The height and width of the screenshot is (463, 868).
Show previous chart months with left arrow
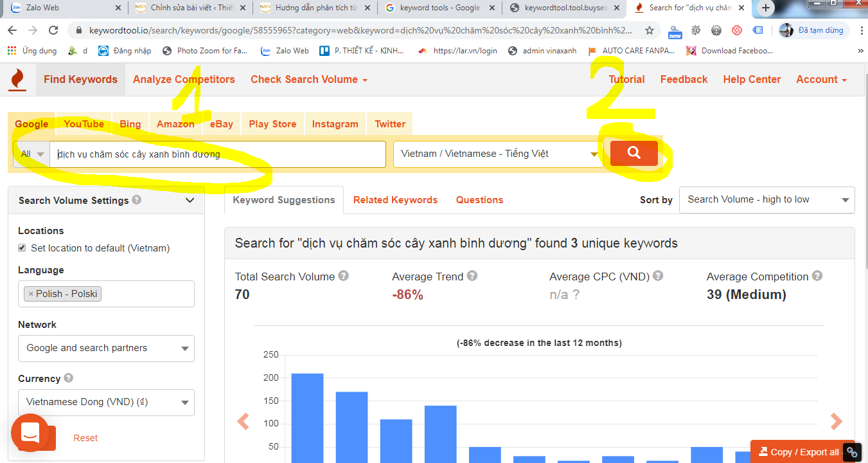(243, 421)
